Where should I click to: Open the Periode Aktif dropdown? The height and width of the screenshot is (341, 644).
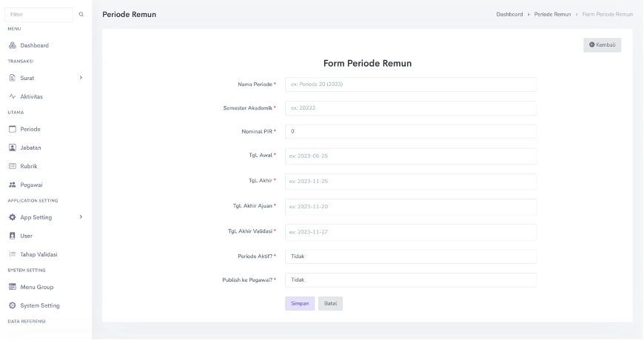click(x=410, y=256)
